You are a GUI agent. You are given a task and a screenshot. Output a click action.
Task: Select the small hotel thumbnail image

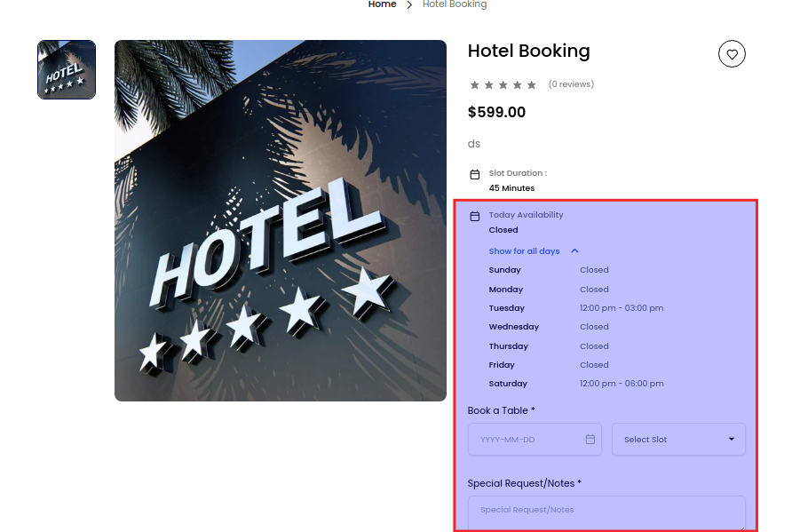(67, 69)
